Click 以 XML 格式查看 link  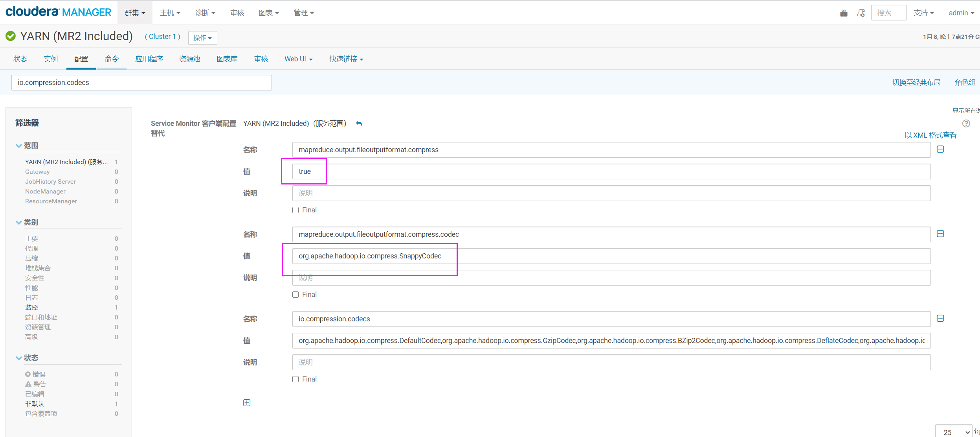930,135
